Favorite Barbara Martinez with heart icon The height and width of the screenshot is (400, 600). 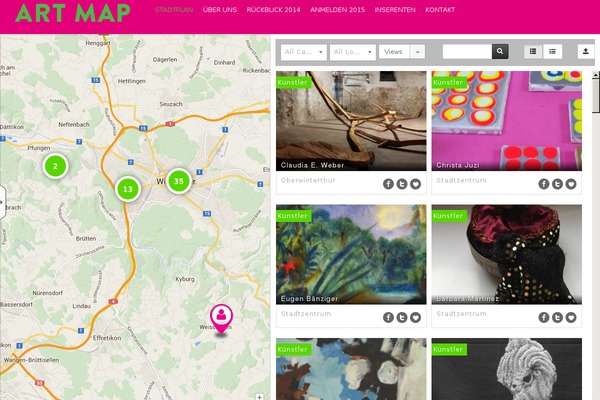click(571, 317)
